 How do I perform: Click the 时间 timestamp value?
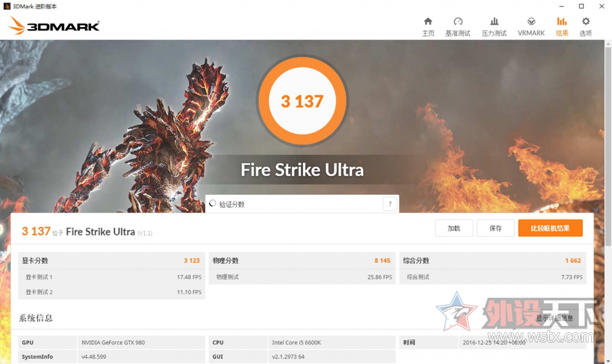click(x=494, y=342)
